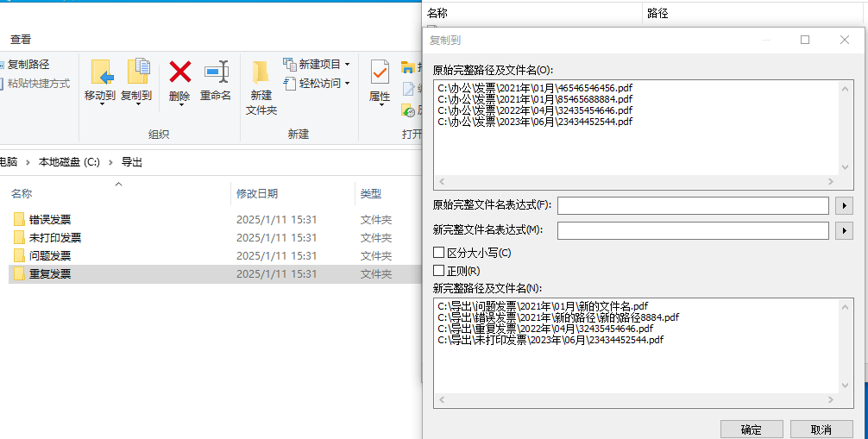Close the 复制到 dialog
Image resolution: width=868 pixels, height=439 pixels.
coord(844,40)
